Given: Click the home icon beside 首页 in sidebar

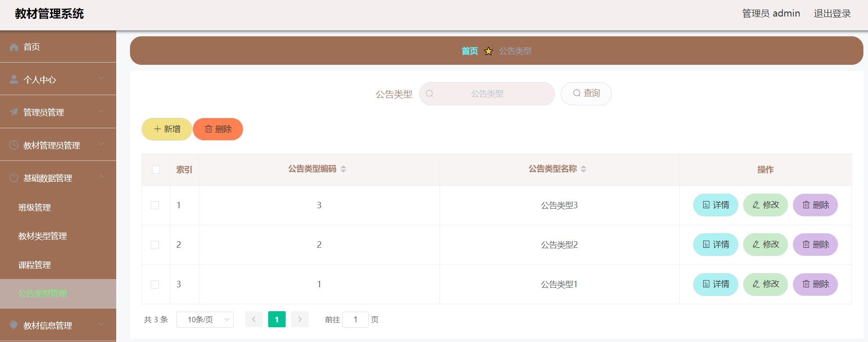Looking at the screenshot, I should point(14,47).
